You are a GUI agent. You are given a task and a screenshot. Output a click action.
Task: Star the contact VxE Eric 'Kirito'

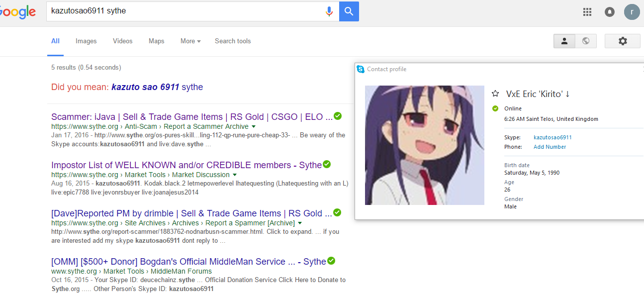(495, 94)
